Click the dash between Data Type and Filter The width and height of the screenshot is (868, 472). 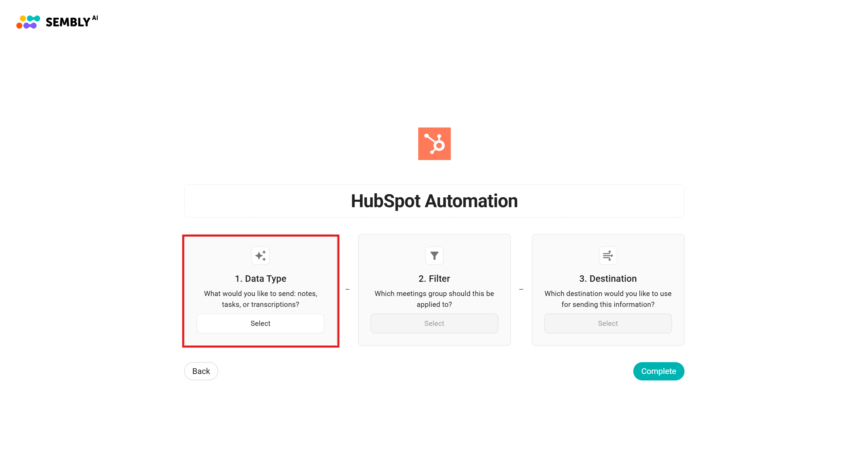[348, 290]
